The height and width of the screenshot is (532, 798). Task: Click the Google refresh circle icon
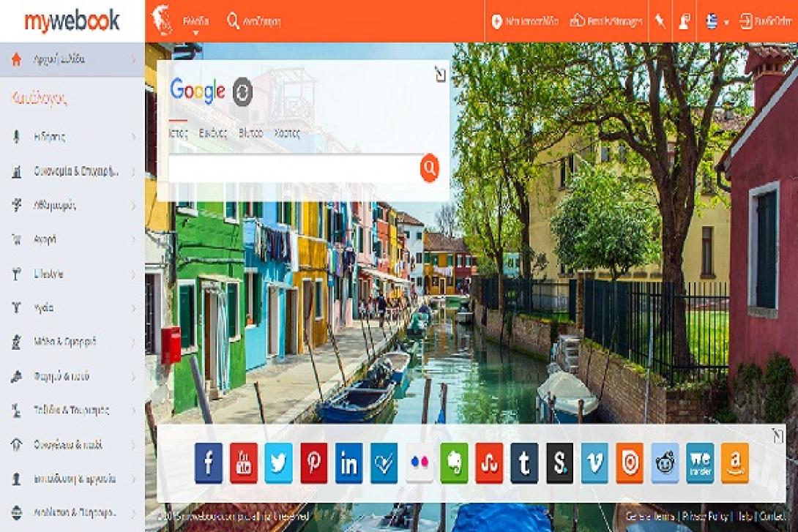point(242,91)
